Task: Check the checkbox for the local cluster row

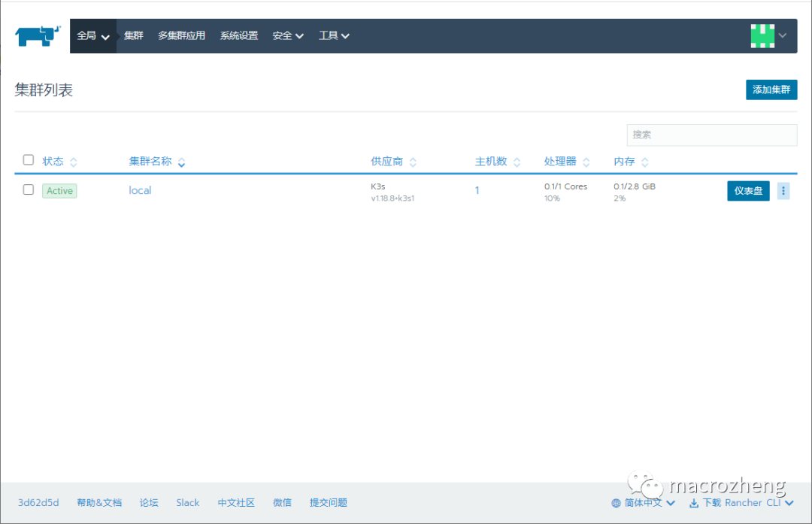Action: pyautogui.click(x=28, y=189)
